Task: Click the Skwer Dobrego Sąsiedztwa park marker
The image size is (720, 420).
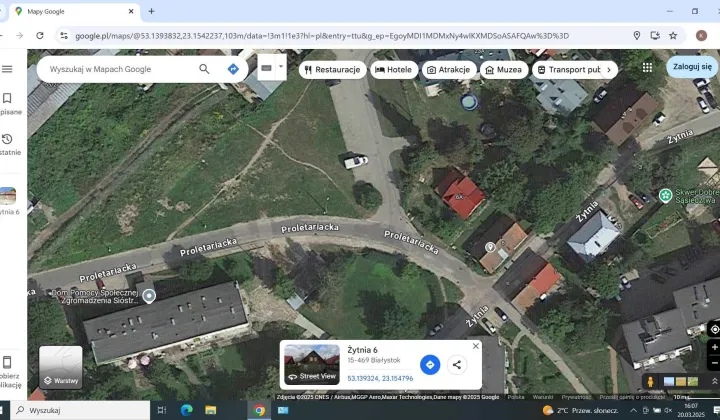Action: pos(665,196)
